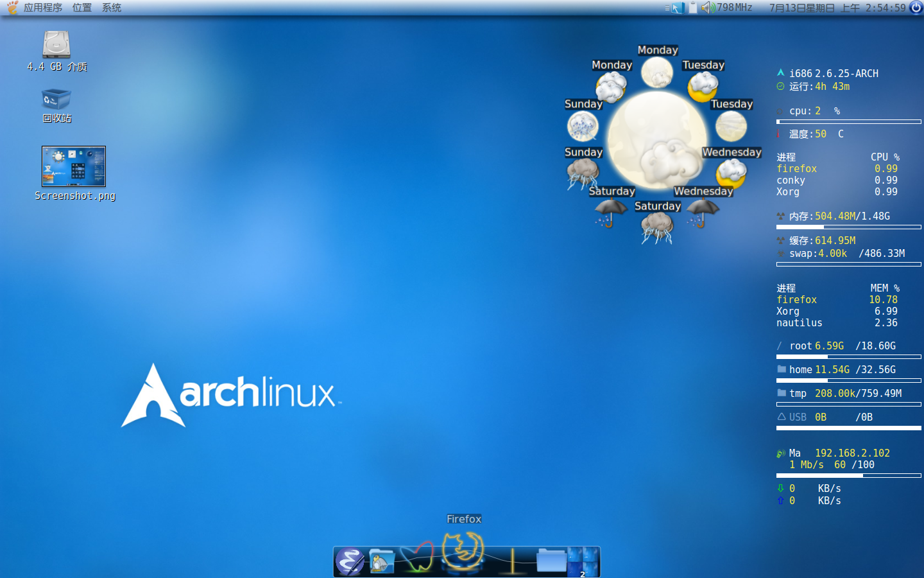Open the workspace switcher in the dock
The image size is (924, 578).
pyautogui.click(x=583, y=562)
